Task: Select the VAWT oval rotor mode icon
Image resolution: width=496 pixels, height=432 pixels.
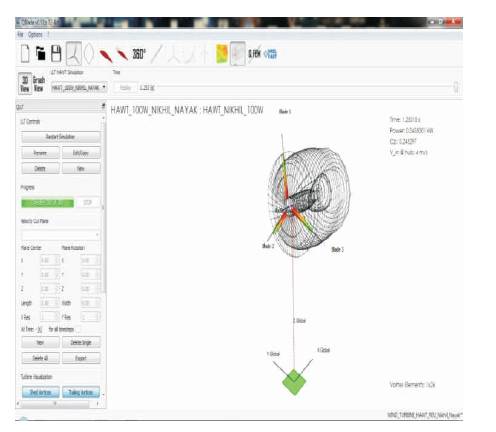Action: click(89, 53)
